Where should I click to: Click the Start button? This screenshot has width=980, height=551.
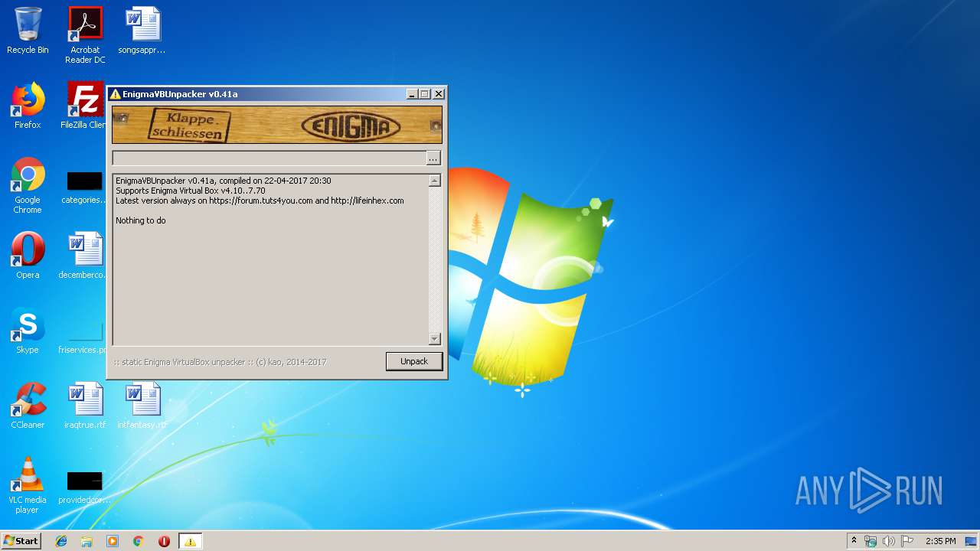click(x=21, y=541)
